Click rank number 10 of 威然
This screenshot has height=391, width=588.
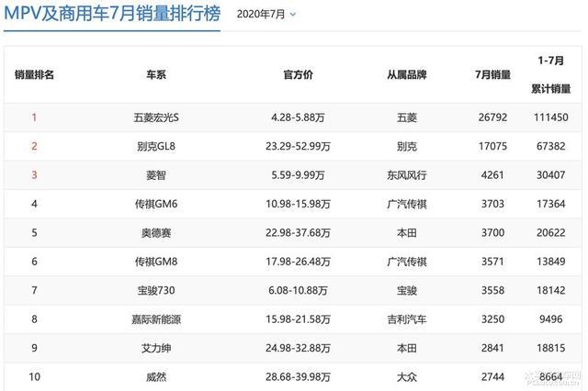(x=34, y=376)
